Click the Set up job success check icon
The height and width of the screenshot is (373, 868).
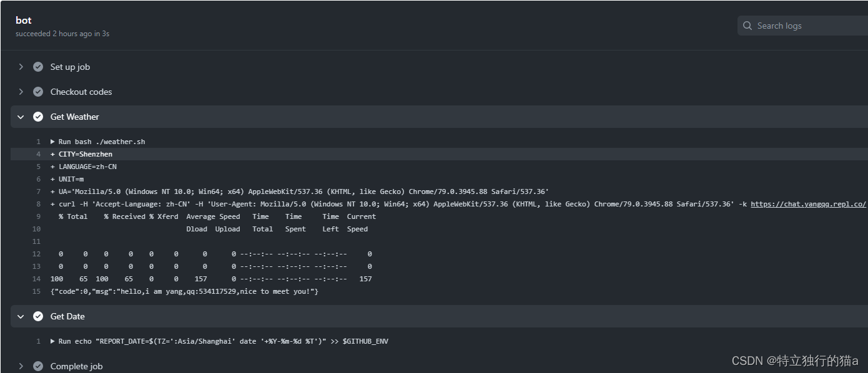pyautogui.click(x=38, y=67)
